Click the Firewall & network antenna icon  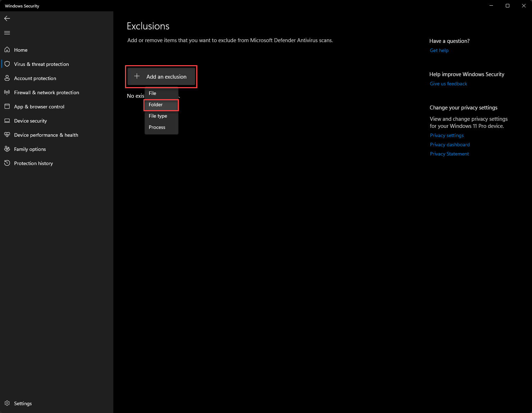tap(7, 92)
